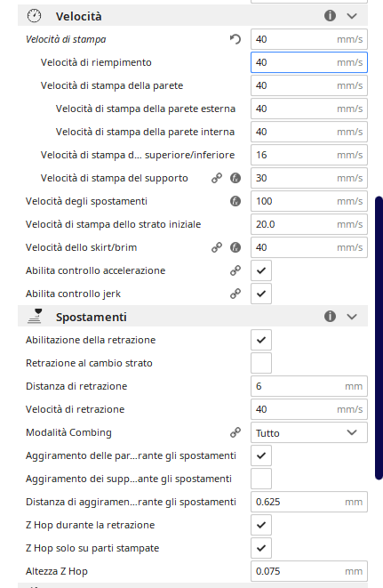
Task: Collapse the Velocità section chevron
Action: tap(352, 16)
